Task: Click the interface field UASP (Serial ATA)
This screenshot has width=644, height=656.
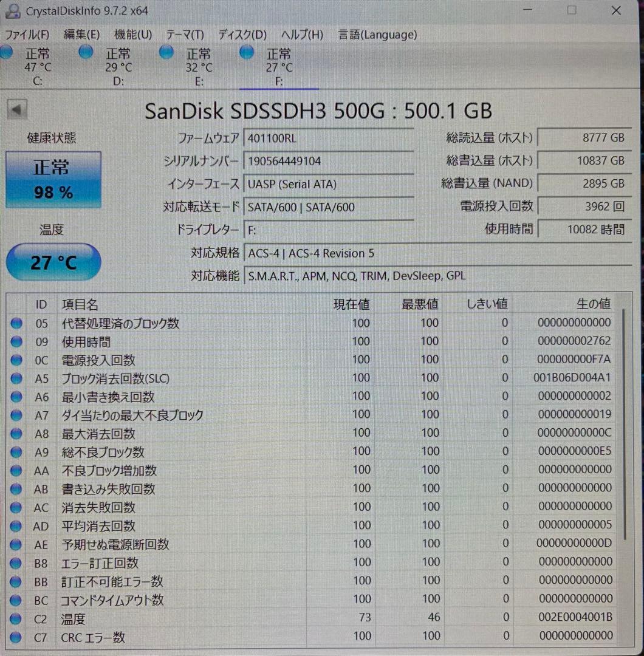Action: tap(329, 184)
